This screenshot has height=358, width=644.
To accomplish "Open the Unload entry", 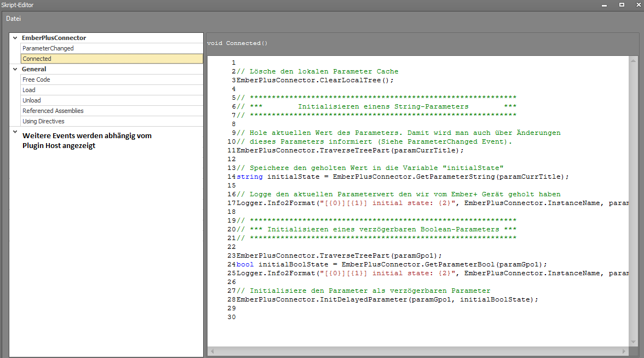I will [112, 100].
